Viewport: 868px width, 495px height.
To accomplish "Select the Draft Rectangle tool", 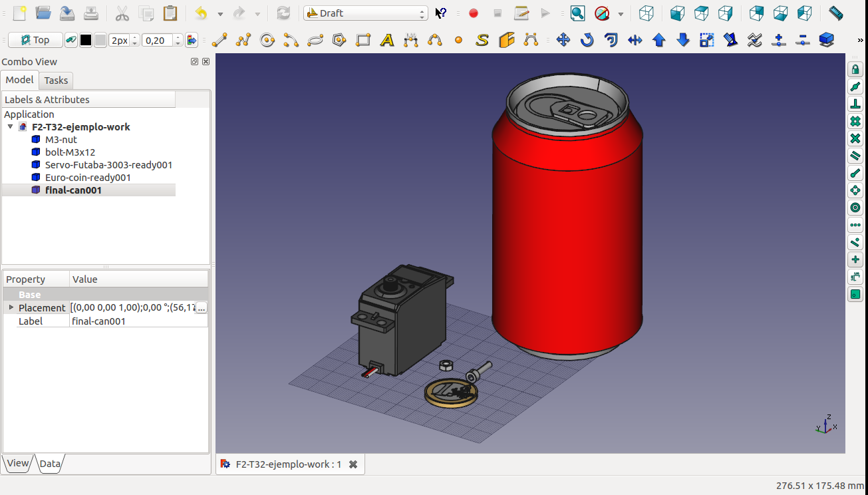I will [363, 41].
